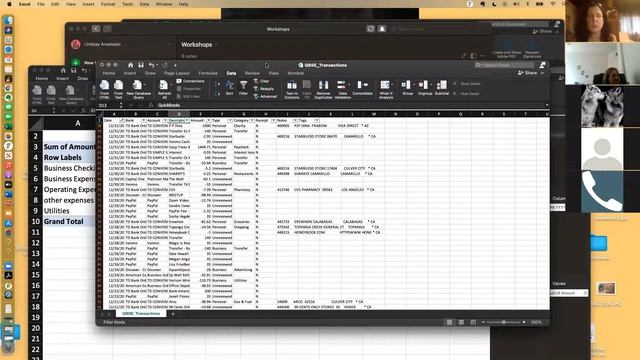Open the Notes column filter dropdown
Viewport: 640px width, 360px height.
point(295,120)
